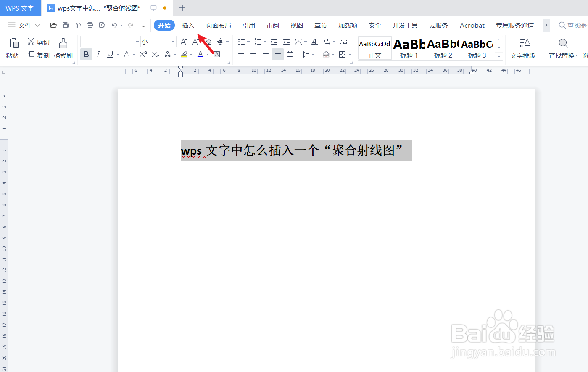Image resolution: width=588 pixels, height=372 pixels.
Task: Open the Acrobat tab
Action: [472, 25]
